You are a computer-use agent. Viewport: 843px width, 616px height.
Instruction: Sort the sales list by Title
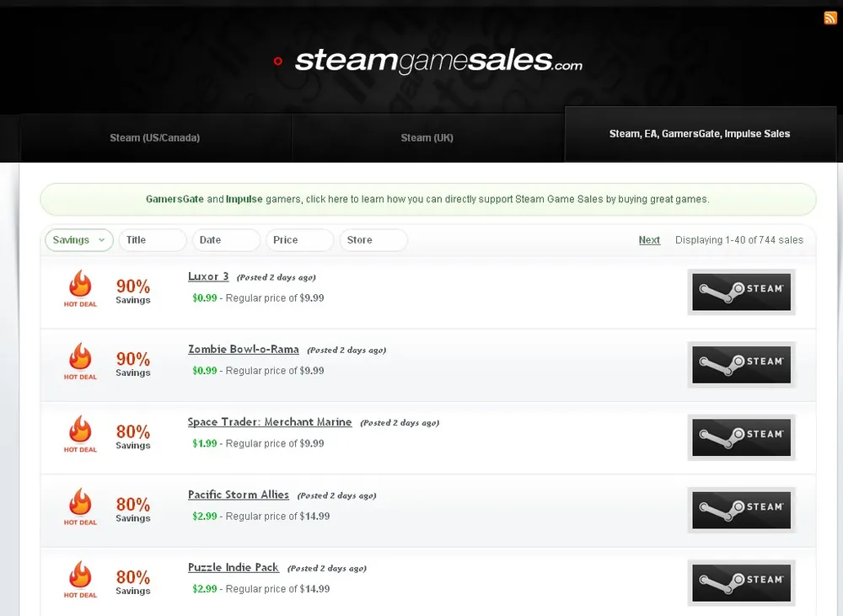(x=152, y=240)
